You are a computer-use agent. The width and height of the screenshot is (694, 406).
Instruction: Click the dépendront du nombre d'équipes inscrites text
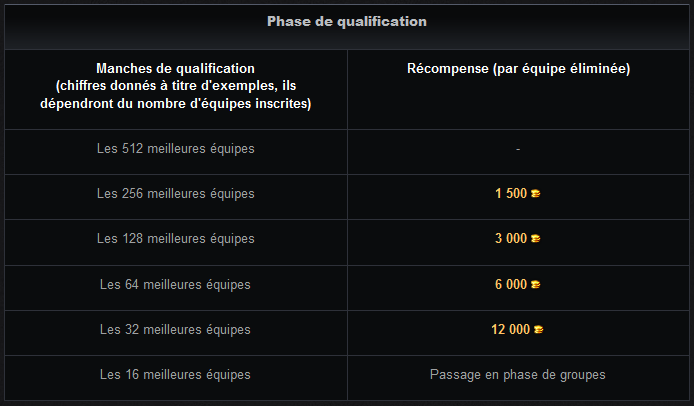[x=176, y=104]
